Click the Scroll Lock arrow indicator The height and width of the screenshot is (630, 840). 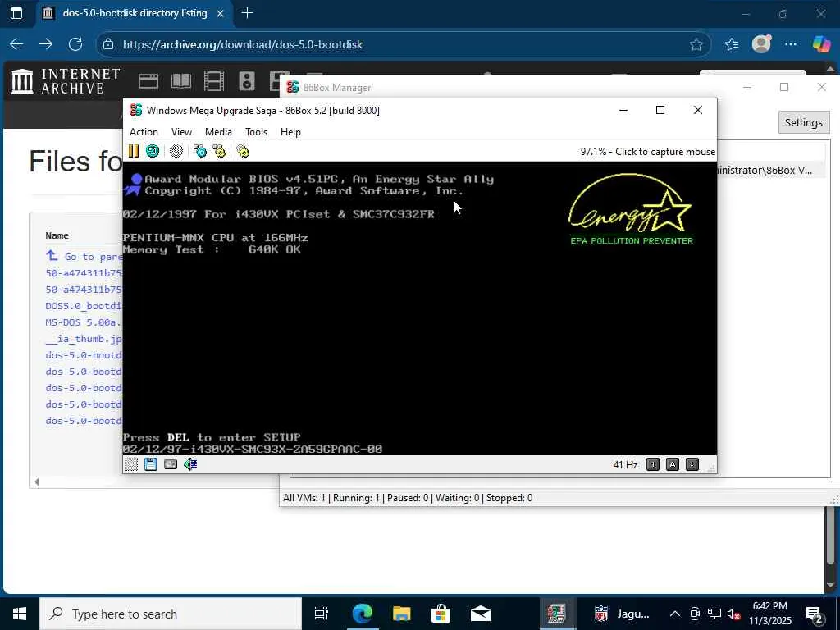tap(692, 464)
